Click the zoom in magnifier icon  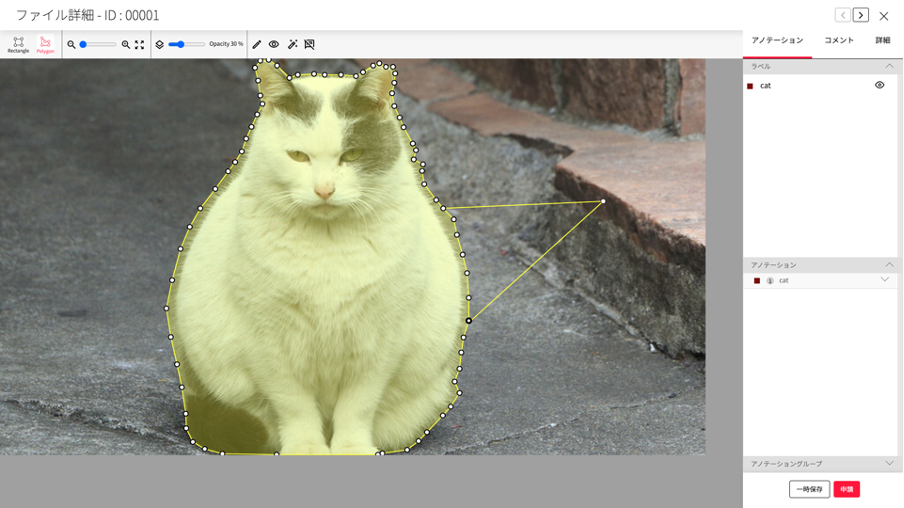[126, 45]
